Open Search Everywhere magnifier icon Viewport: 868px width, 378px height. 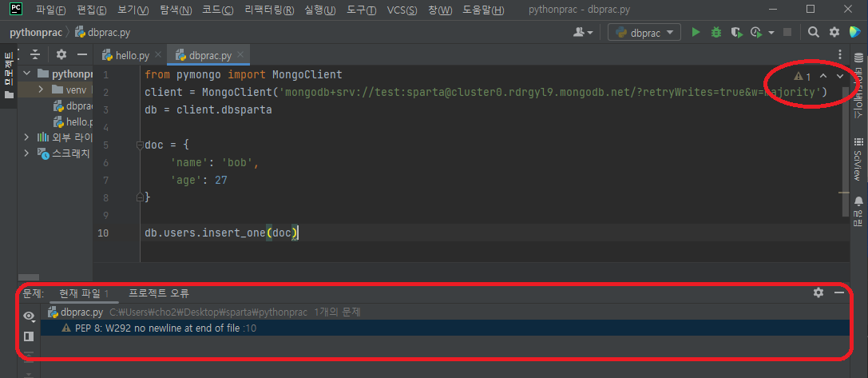point(813,33)
